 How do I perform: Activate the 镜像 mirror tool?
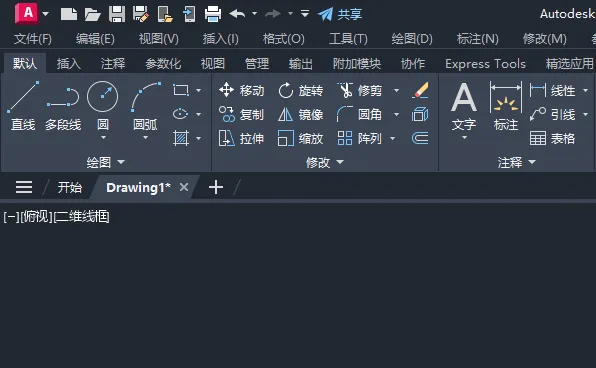coord(301,114)
